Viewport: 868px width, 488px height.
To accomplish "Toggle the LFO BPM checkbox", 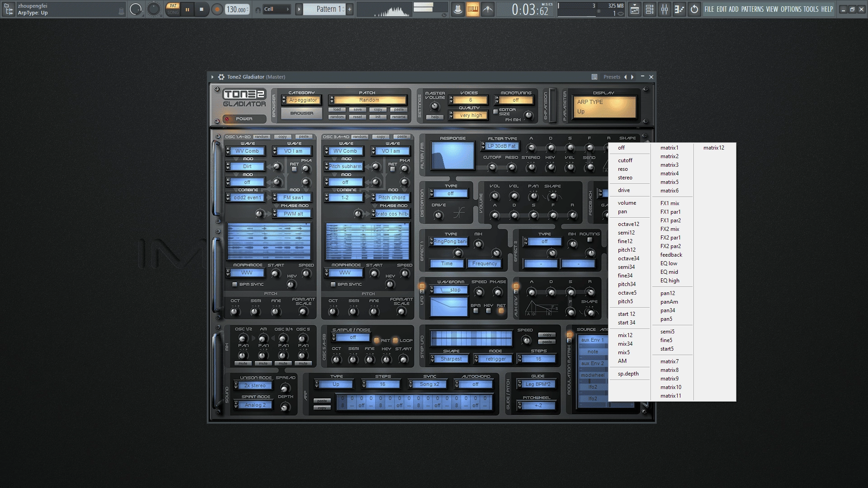I will [476, 311].
